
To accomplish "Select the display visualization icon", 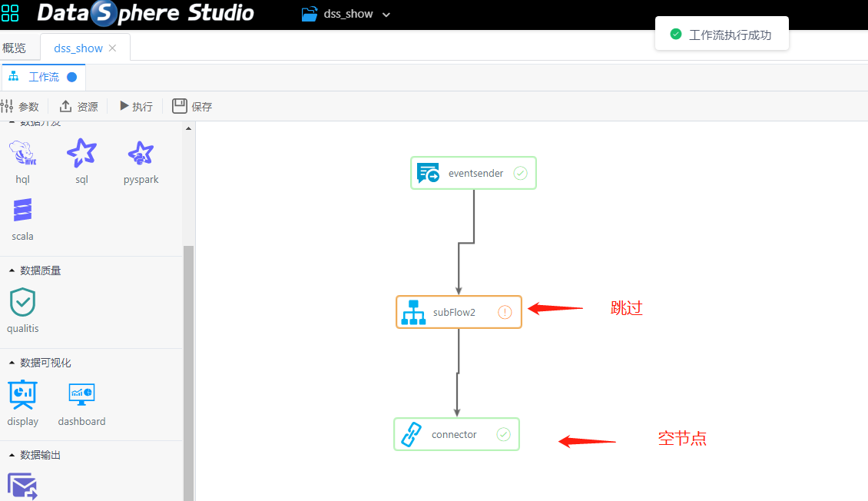I will (x=22, y=395).
